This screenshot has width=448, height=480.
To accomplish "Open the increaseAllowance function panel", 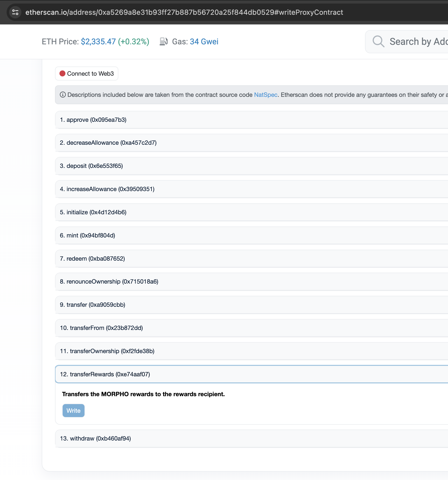I will pyautogui.click(x=107, y=189).
